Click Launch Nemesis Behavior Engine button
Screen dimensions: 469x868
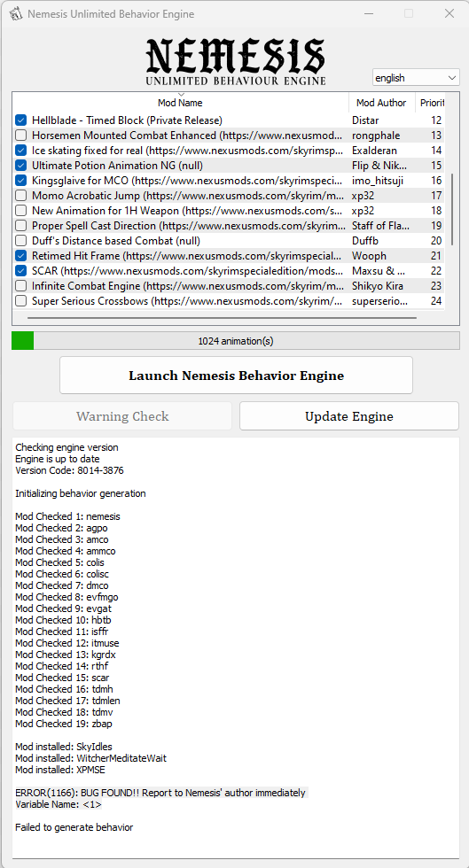(236, 376)
